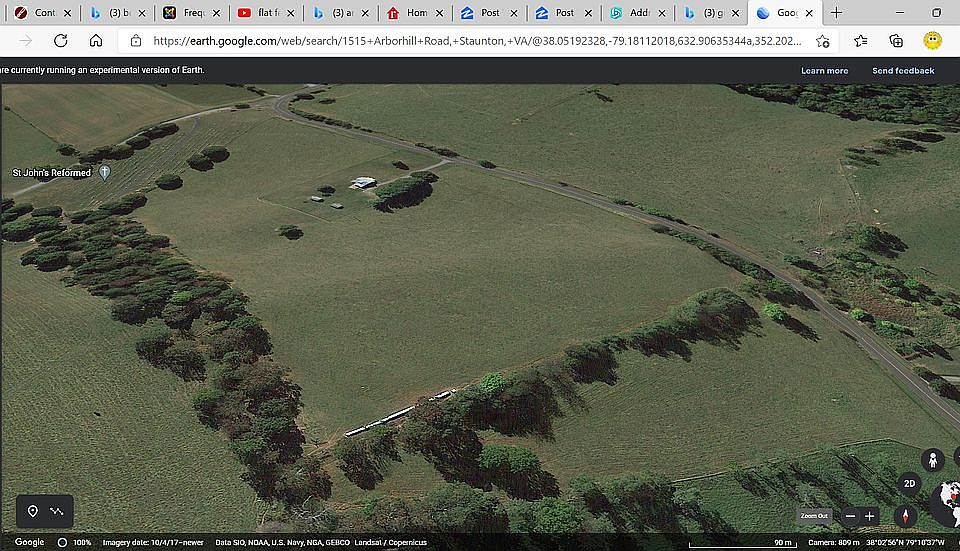Open the browser profile avatar
The width and height of the screenshot is (960, 551).
point(932,41)
